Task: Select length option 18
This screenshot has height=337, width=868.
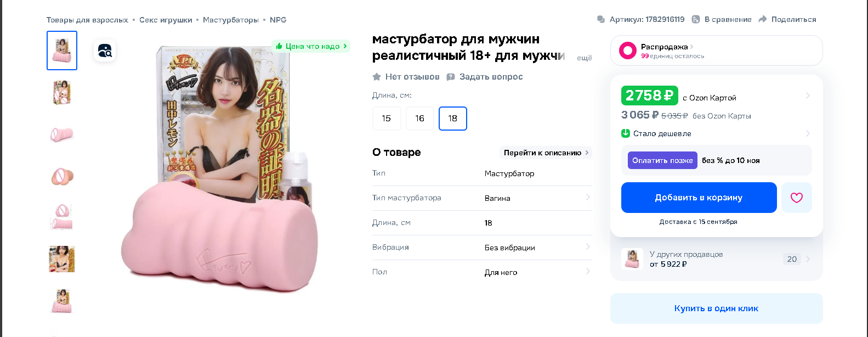Action: point(453,119)
